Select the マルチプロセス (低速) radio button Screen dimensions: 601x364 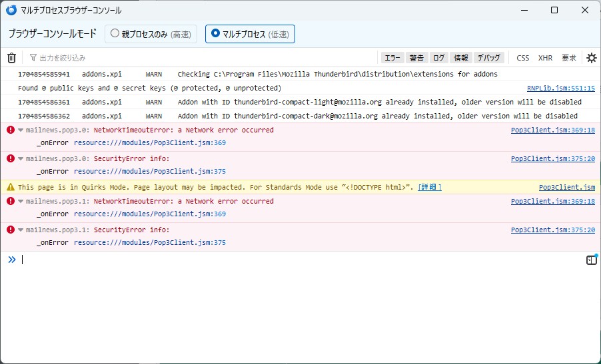coord(215,33)
